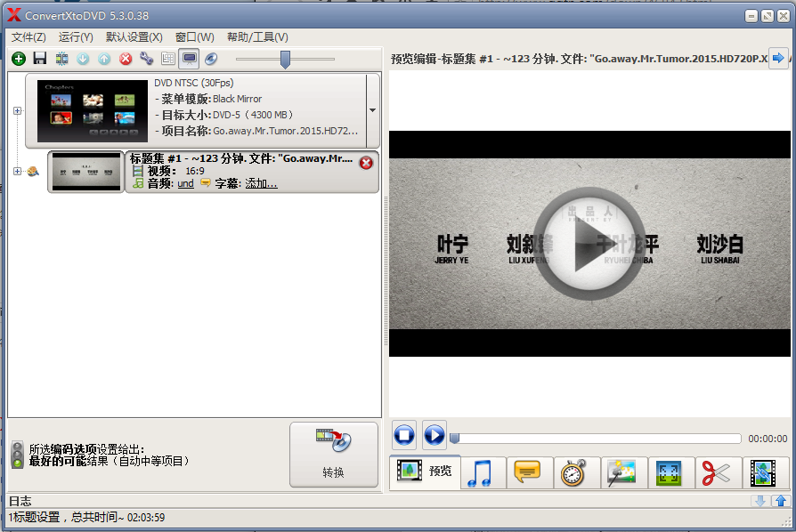The image size is (796, 532).
Task: Click the 目标大小 DVD-5 (4300 MB) text
Action: click(x=227, y=115)
